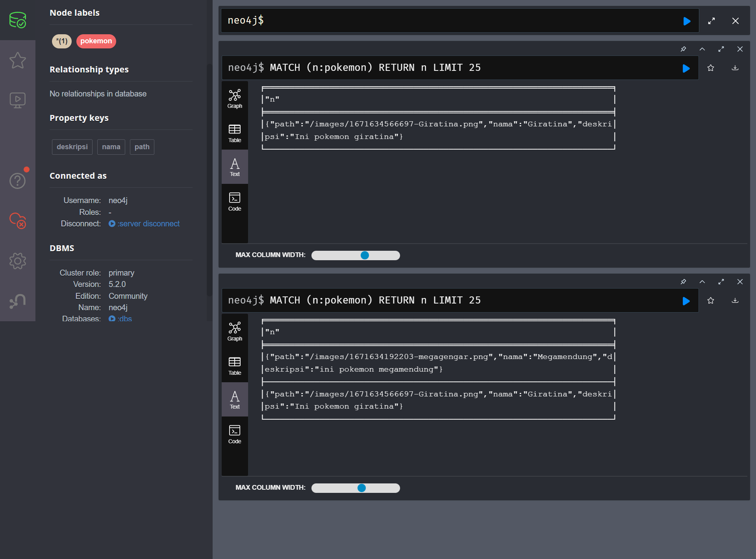Screen dimensions: 756x559
Task: Switch to Graph view in first result frame
Action: click(235, 98)
